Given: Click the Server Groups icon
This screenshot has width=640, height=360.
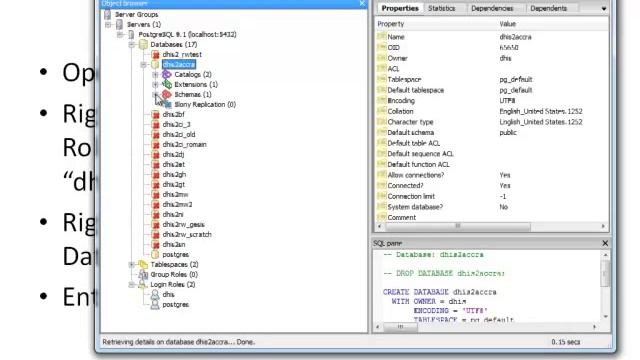Looking at the screenshot, I should pyautogui.click(x=107, y=15).
